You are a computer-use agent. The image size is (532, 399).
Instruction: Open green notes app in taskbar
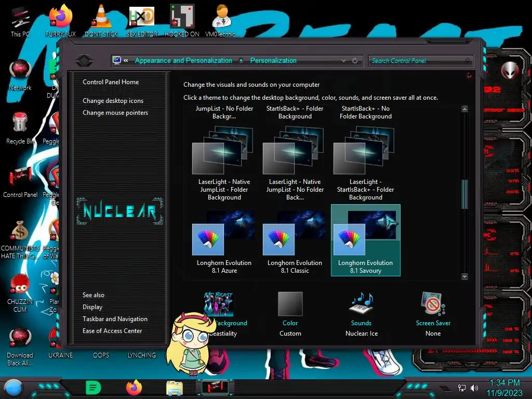tap(94, 388)
